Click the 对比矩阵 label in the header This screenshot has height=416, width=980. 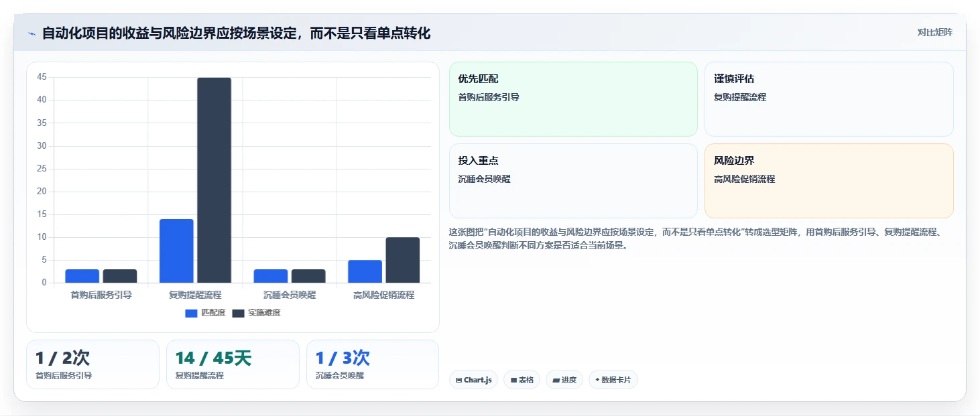(x=934, y=33)
